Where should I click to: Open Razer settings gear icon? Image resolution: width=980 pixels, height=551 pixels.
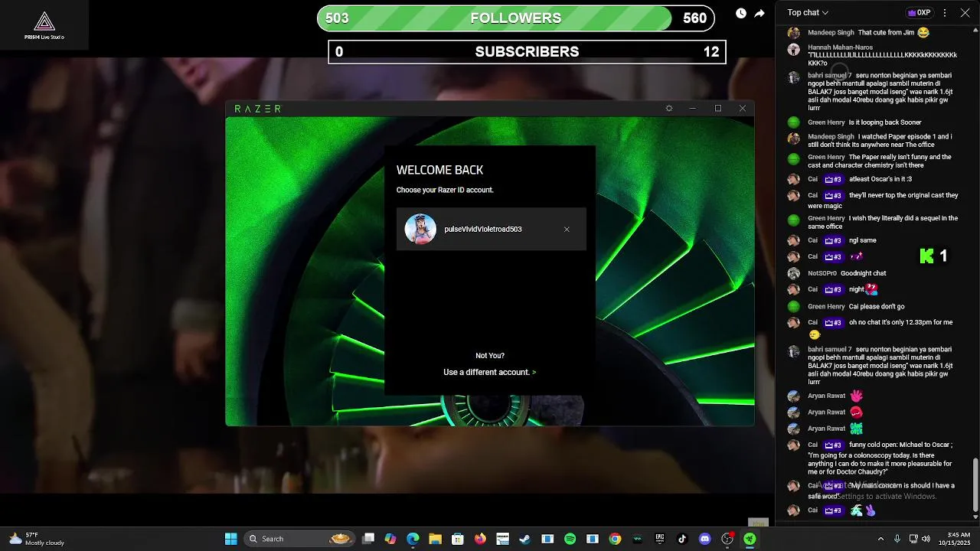pos(669,109)
